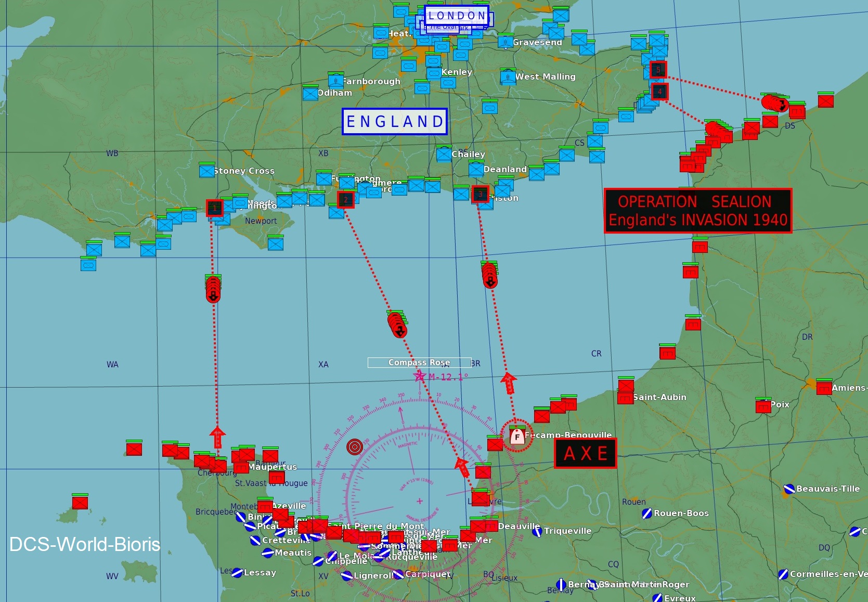Screen dimensions: 868x602
Task: Click the red unit at Poix
Action: point(763,406)
